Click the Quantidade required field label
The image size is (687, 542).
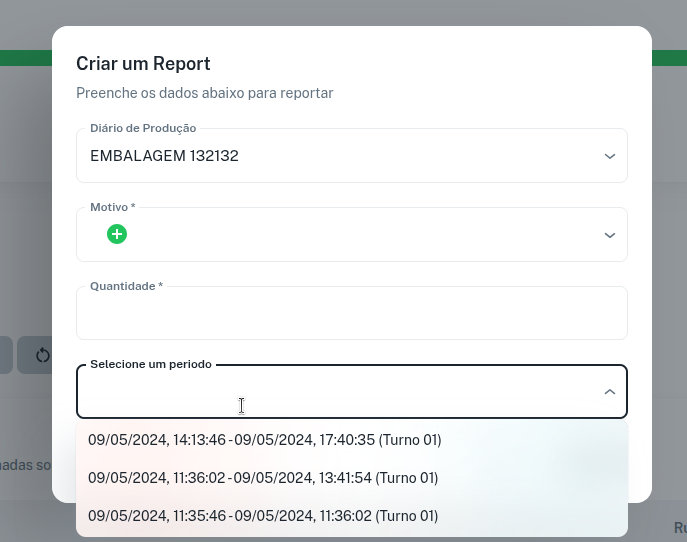[x=126, y=286]
